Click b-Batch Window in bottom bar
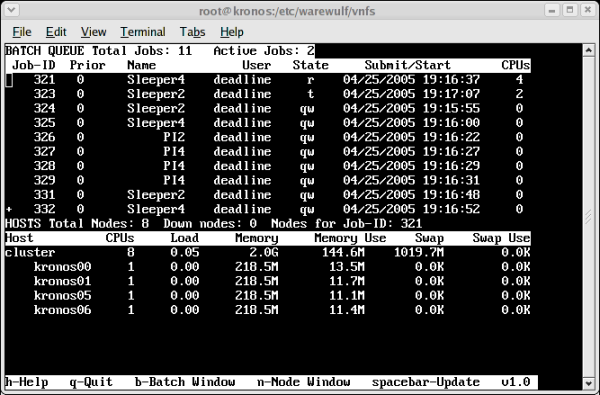 pyautogui.click(x=185, y=382)
